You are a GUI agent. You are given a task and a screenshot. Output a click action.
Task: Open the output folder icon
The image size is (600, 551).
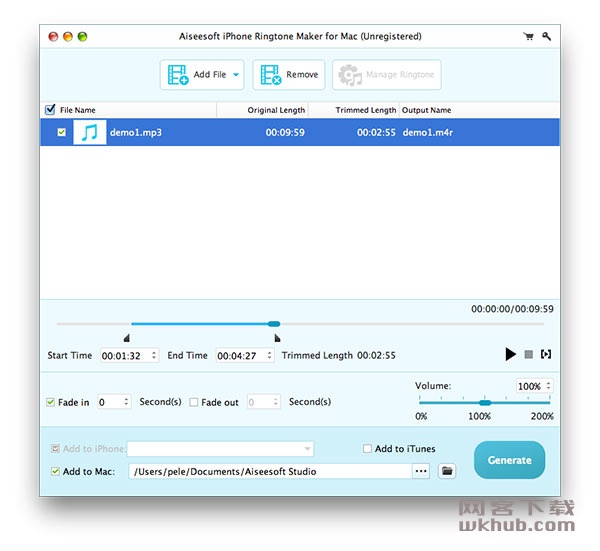pos(447,471)
